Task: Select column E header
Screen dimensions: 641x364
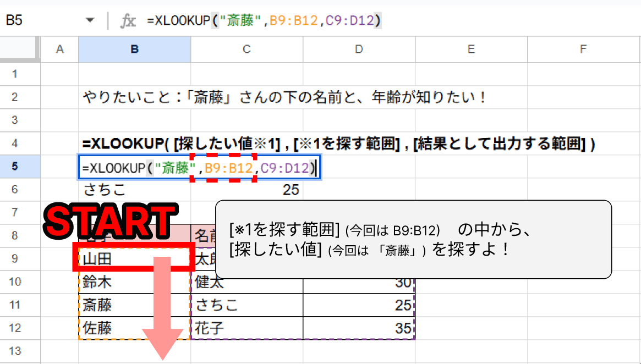Action: pyautogui.click(x=471, y=49)
